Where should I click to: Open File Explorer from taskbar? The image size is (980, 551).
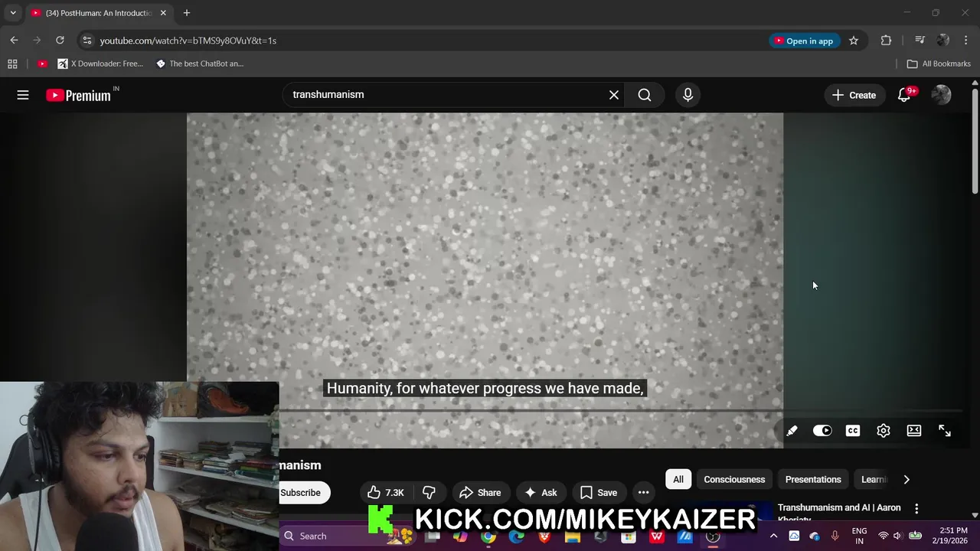(573, 536)
